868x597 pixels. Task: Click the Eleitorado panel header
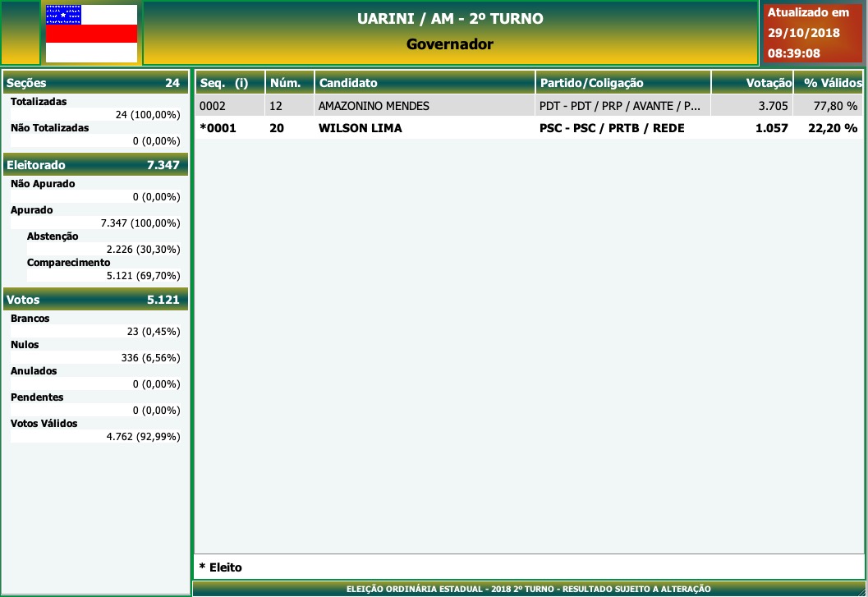tap(95, 165)
